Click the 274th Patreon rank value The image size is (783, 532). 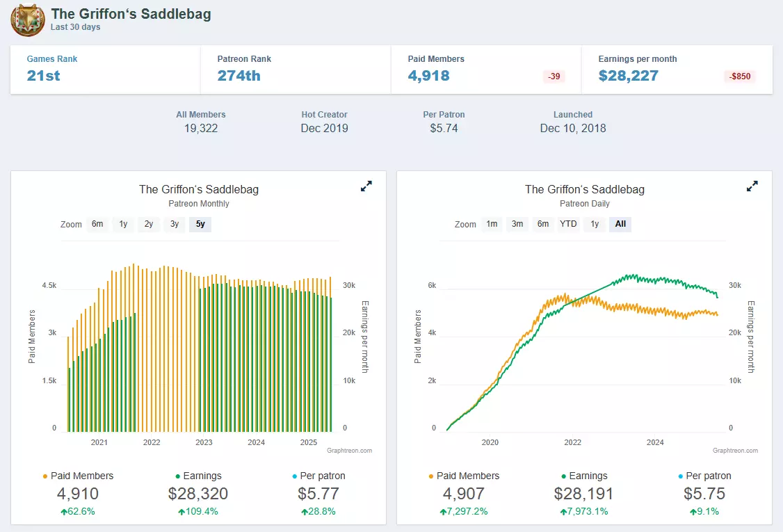239,75
